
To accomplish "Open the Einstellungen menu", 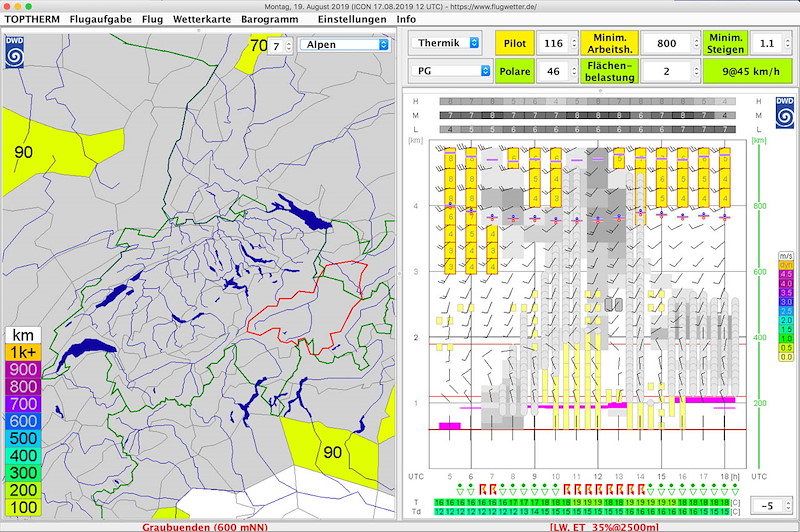I will tap(352, 19).
